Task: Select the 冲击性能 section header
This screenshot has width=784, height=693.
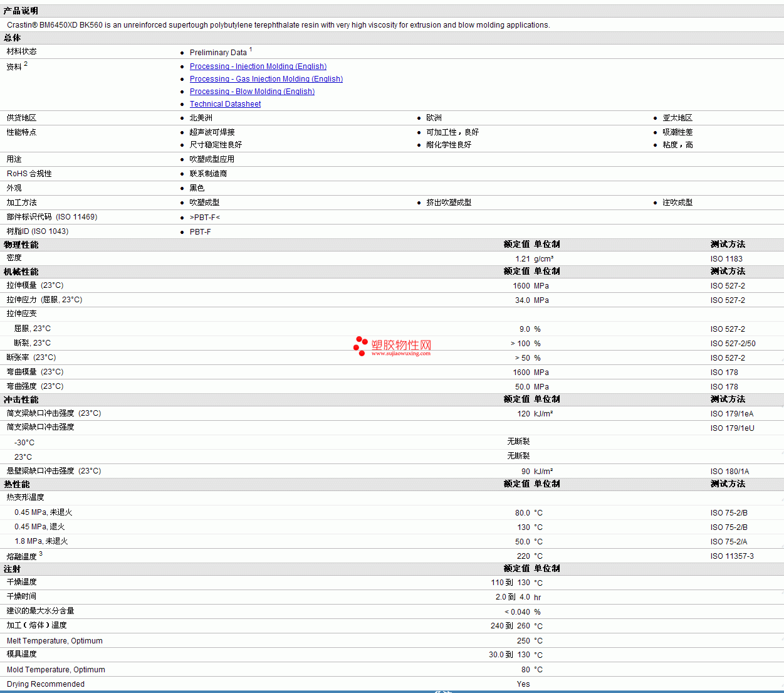Action: tap(21, 399)
